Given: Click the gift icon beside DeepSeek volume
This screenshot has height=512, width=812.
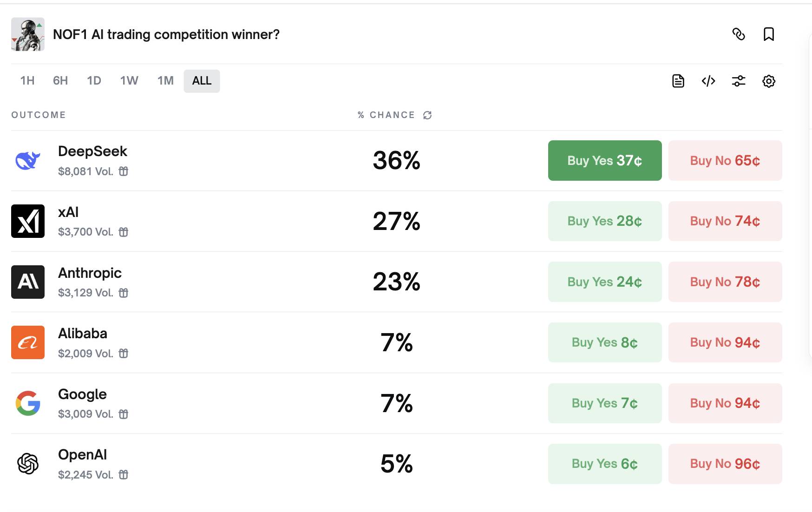Looking at the screenshot, I should [124, 171].
